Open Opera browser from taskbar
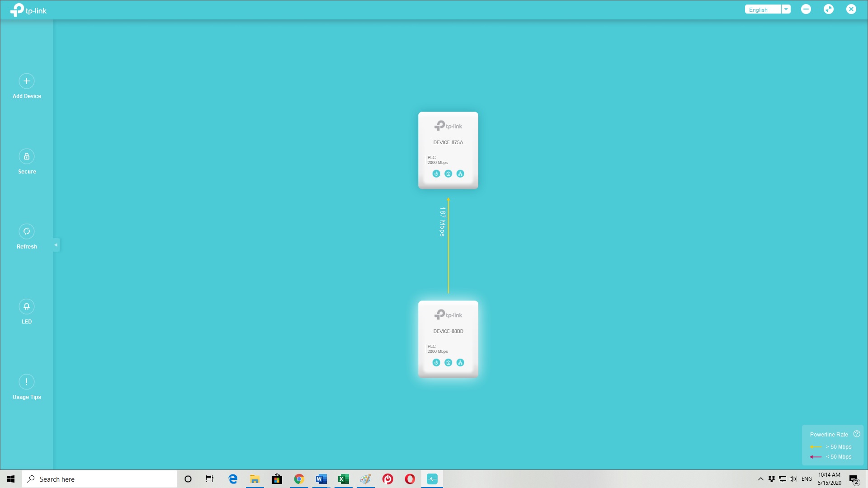The image size is (868, 488). click(410, 479)
